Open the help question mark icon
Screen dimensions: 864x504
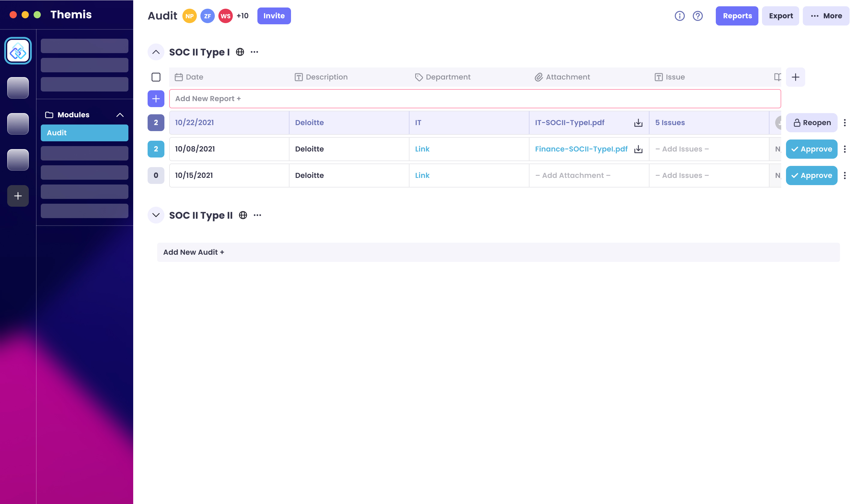698,16
